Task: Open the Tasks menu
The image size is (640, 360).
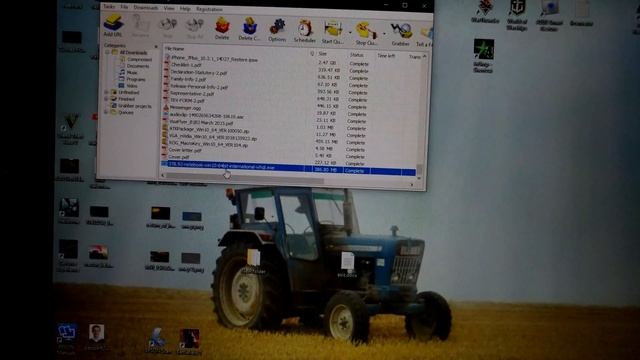Action: pos(109,7)
